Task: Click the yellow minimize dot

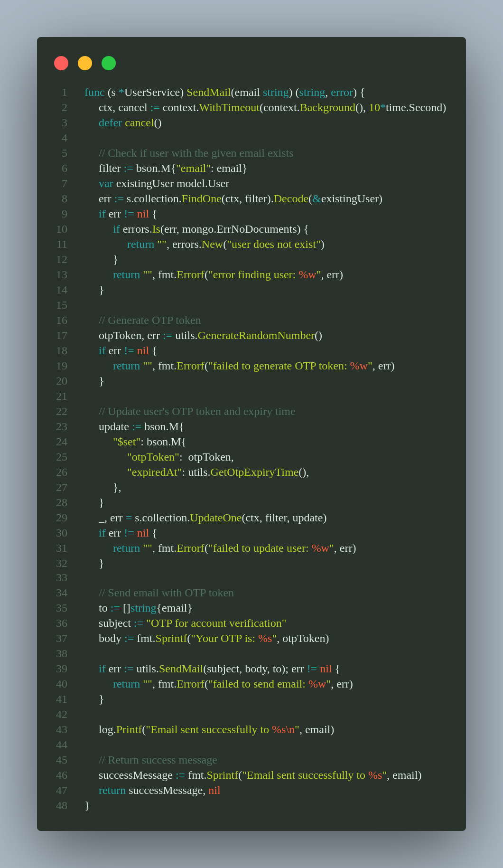Action: 85,63
